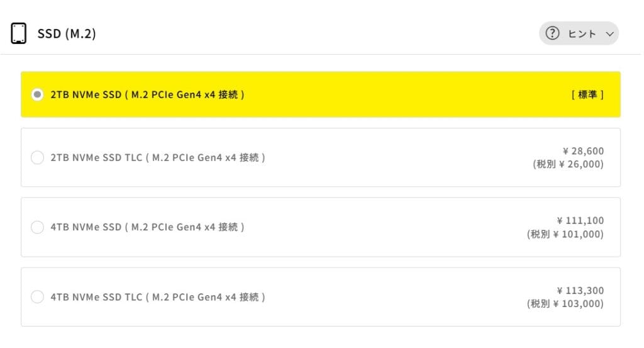Click the ¥113,300 price text
Screen dimensions: 644x348
tap(580, 291)
